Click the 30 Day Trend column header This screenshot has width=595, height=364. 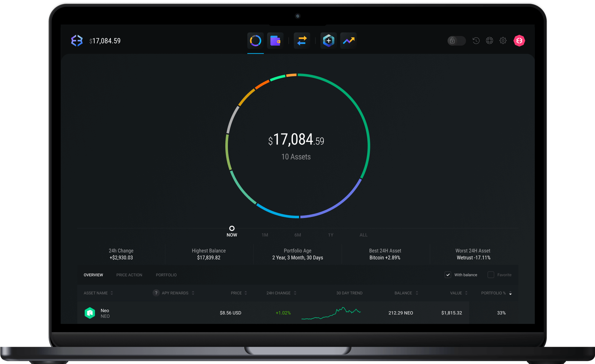tap(349, 293)
